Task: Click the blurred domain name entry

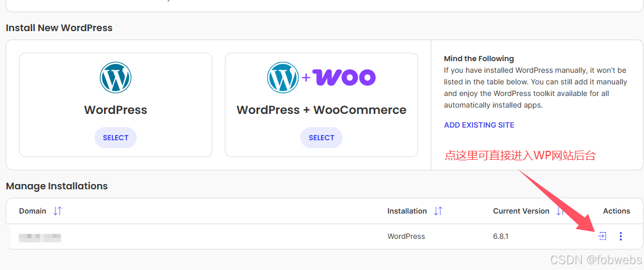Action: 40,237
